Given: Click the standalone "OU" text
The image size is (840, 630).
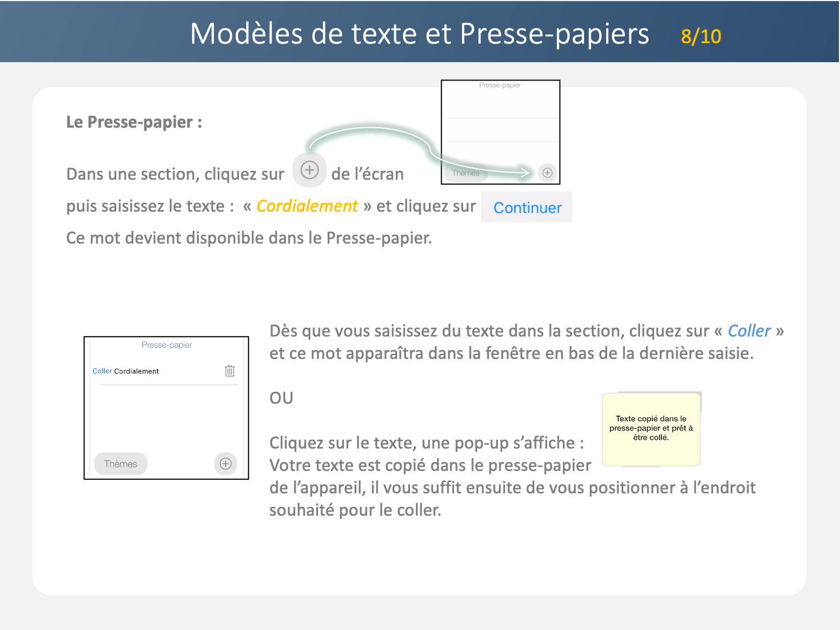Looking at the screenshot, I should (x=281, y=398).
